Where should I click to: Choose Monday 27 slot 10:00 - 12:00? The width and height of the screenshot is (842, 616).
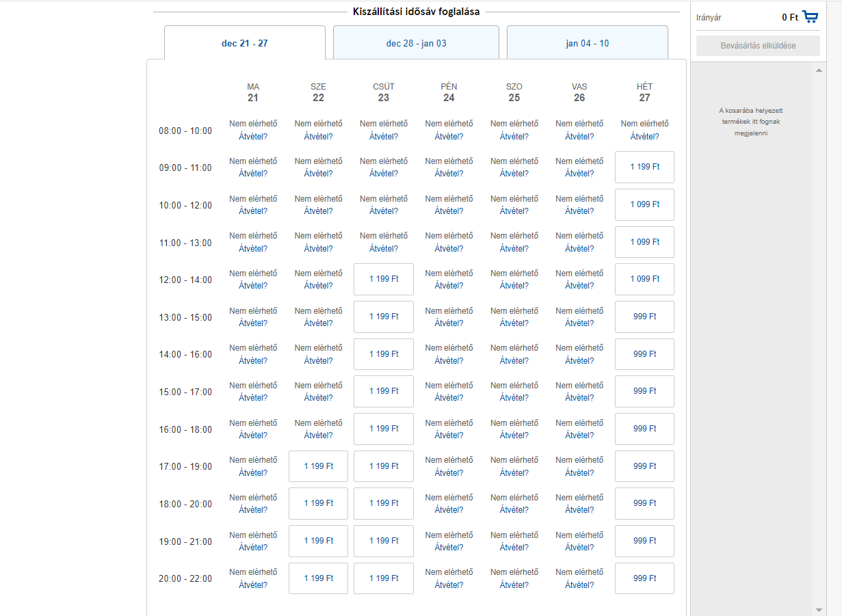coord(644,204)
